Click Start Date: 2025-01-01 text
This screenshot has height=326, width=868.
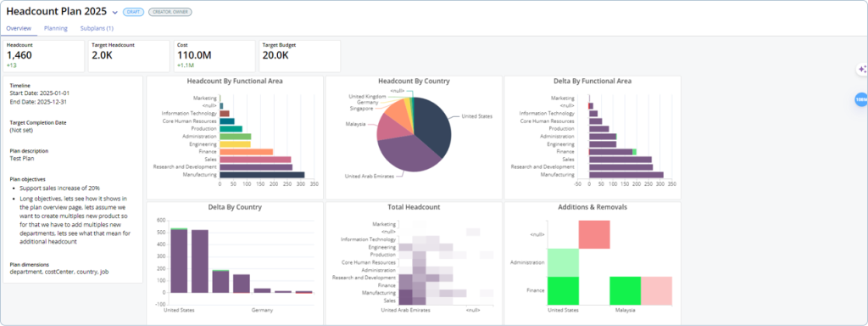coord(39,93)
